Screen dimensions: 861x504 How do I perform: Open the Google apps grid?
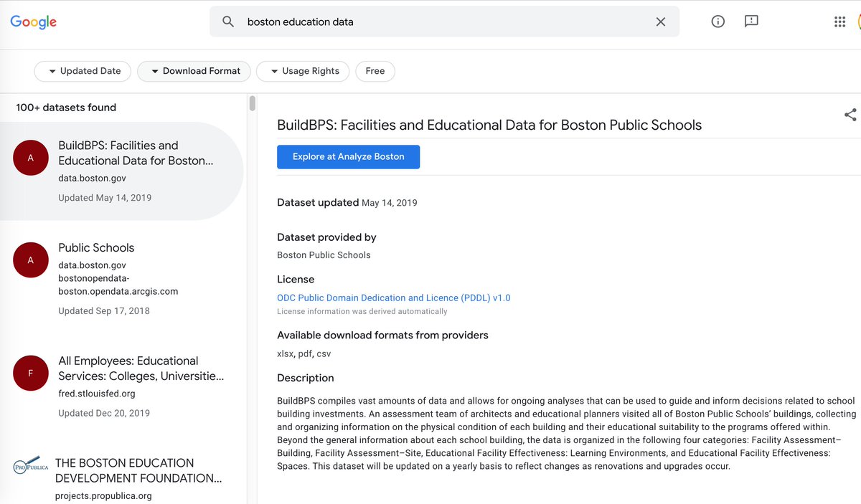(x=839, y=22)
